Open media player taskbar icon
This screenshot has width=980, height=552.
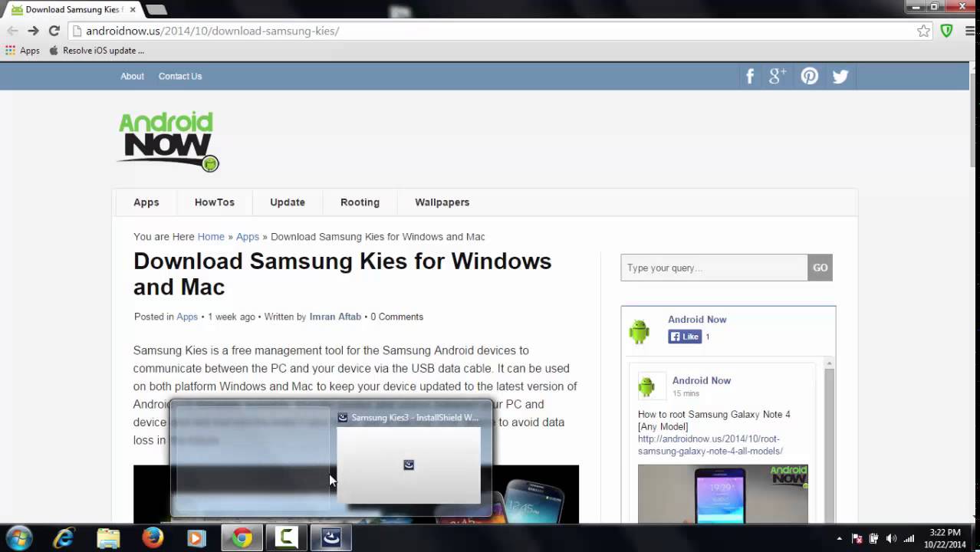(196, 538)
